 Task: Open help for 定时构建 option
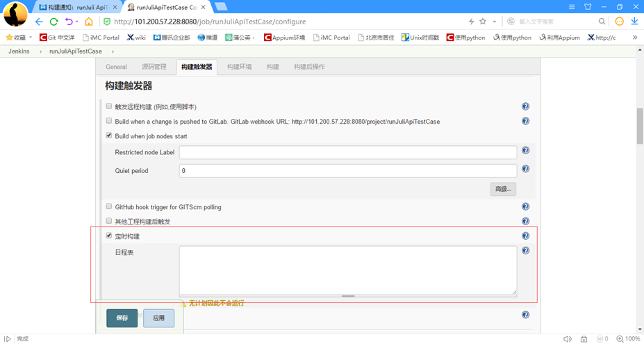(525, 236)
